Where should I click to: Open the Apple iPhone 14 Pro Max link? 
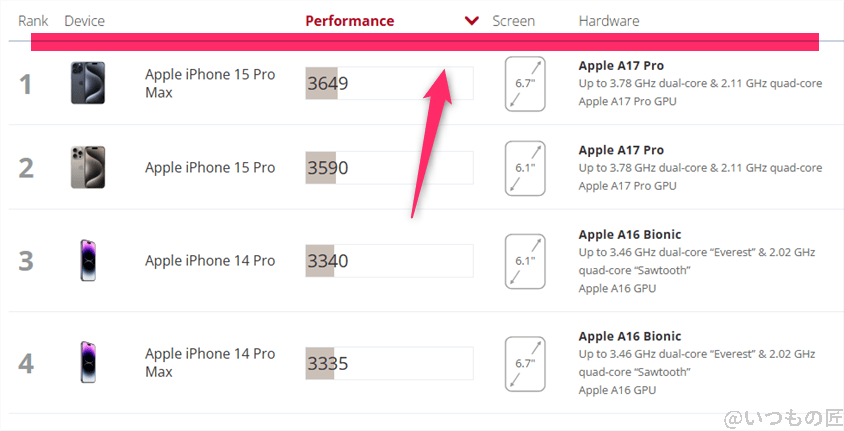click(x=210, y=362)
